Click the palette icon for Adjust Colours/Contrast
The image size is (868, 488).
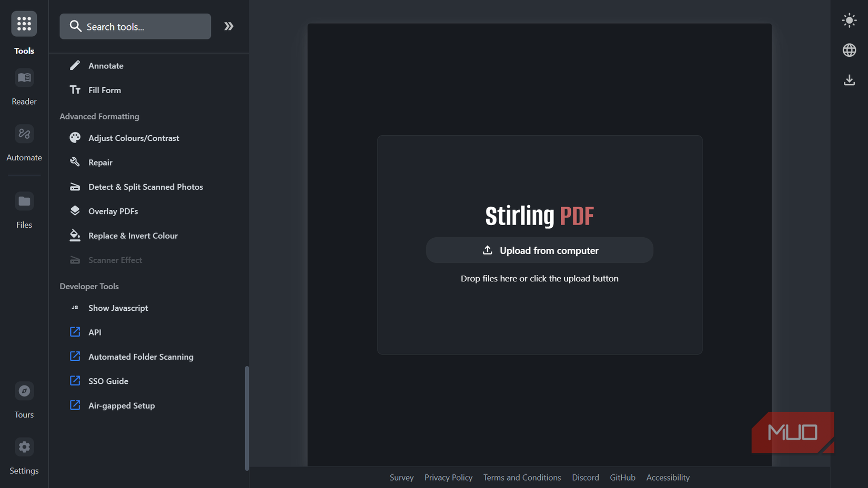75,138
